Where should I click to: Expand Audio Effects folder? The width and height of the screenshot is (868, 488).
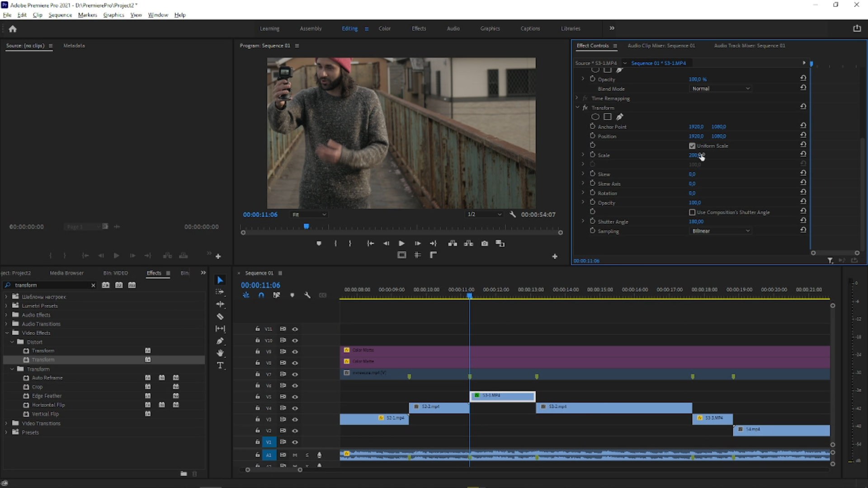(6, 315)
